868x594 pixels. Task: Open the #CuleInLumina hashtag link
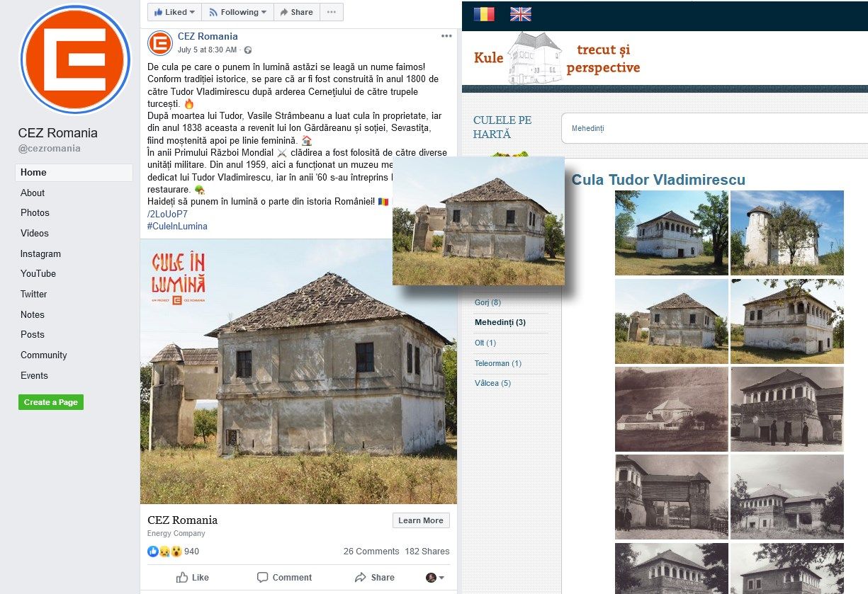[177, 227]
